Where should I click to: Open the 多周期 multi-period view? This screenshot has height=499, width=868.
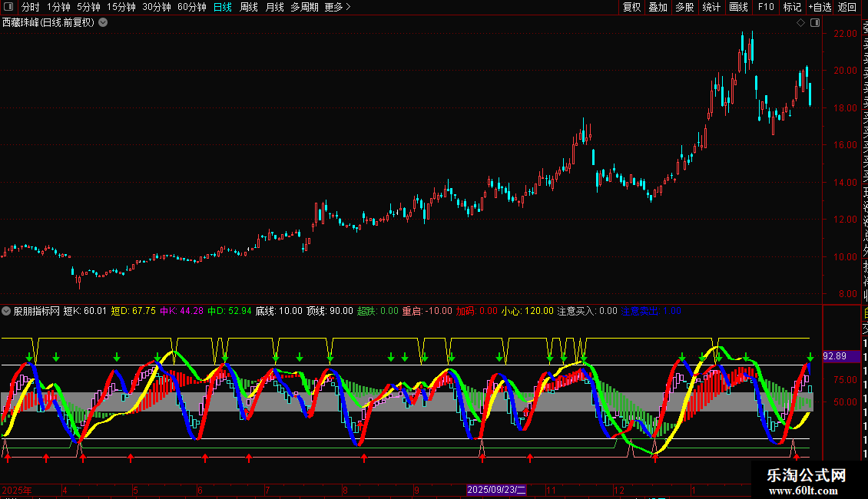point(304,8)
